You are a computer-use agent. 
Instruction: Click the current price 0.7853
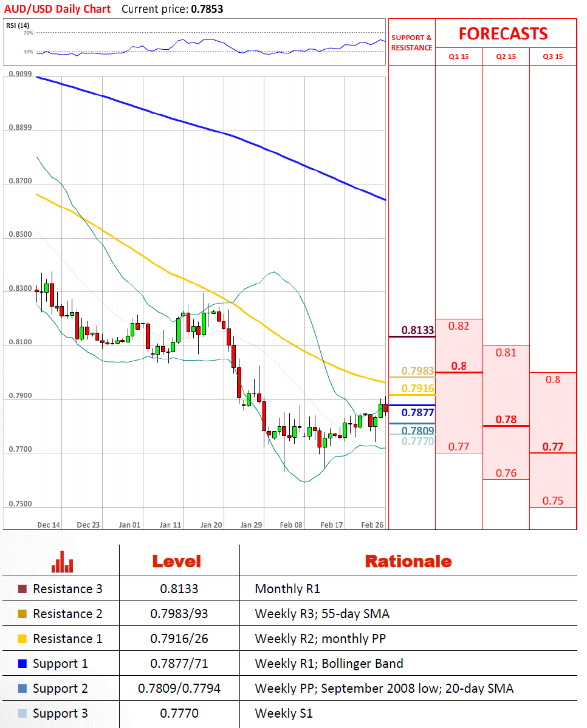click(x=207, y=9)
